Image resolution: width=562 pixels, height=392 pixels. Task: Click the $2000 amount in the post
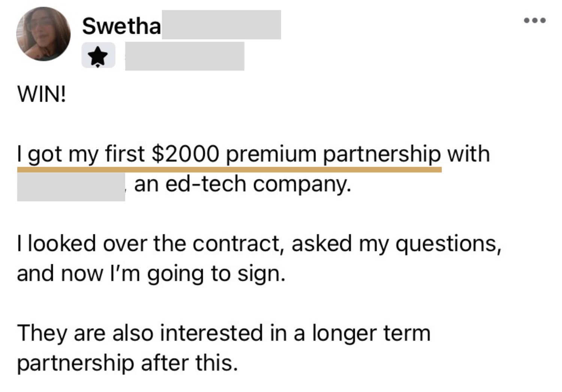coord(185,154)
